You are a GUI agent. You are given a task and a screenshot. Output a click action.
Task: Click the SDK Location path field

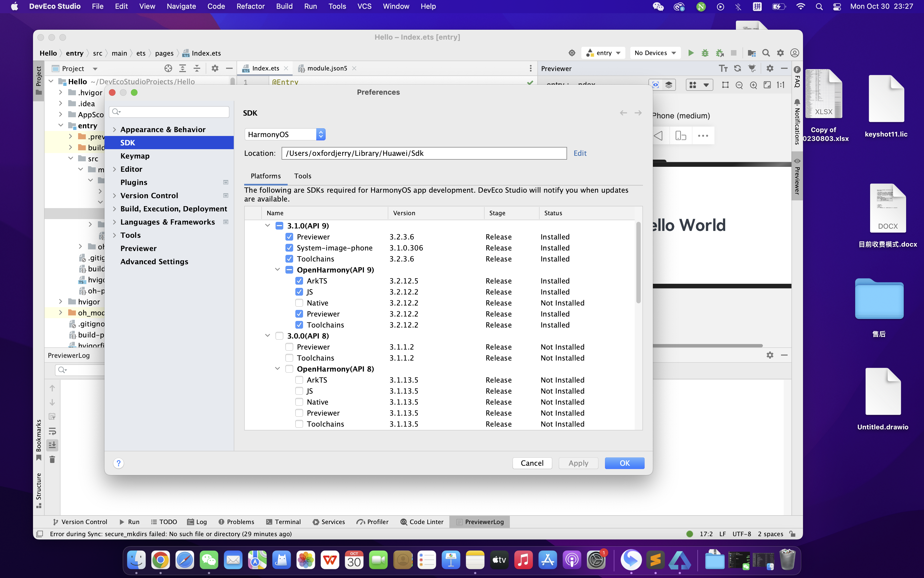click(424, 153)
